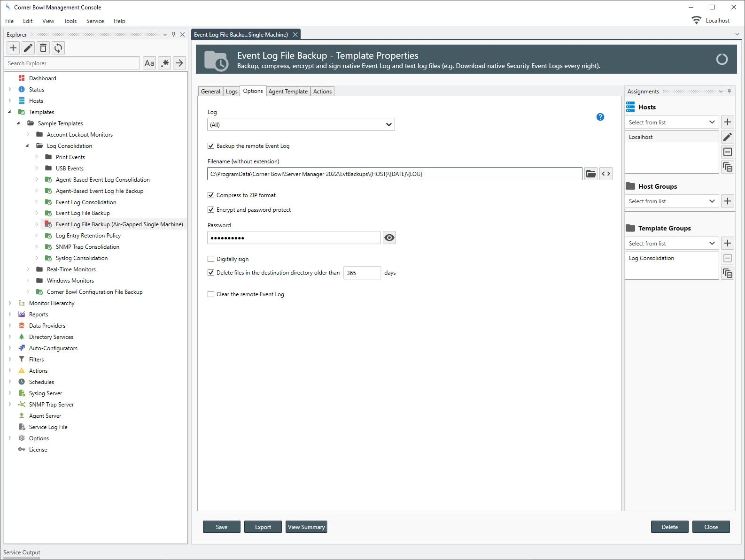The width and height of the screenshot is (745, 560).
Task: Enable the Digitally sign checkbox
Action: click(211, 259)
